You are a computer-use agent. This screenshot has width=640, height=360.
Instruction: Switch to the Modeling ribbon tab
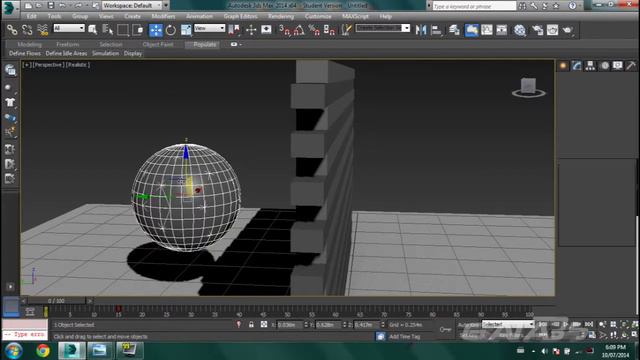[x=29, y=44]
